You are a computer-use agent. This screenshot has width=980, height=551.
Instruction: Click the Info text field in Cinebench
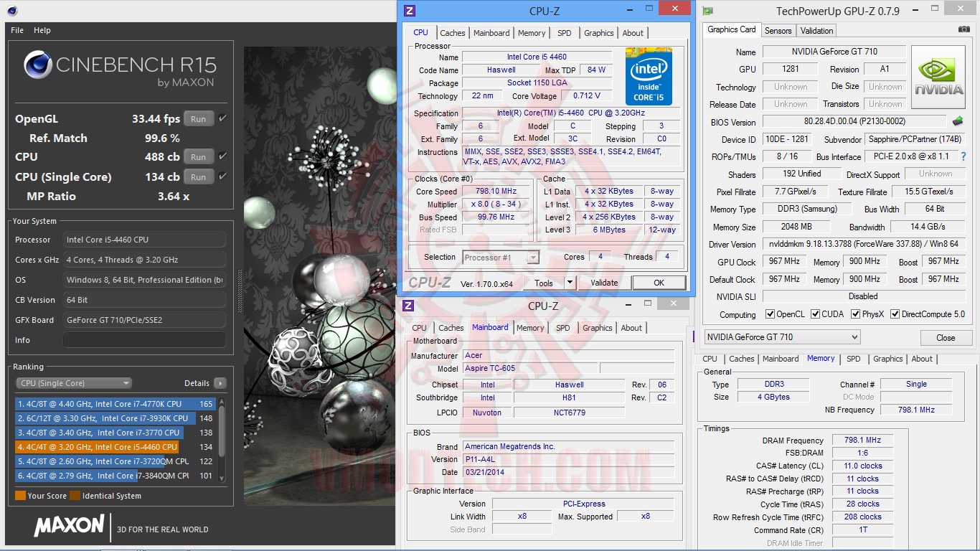pos(144,340)
